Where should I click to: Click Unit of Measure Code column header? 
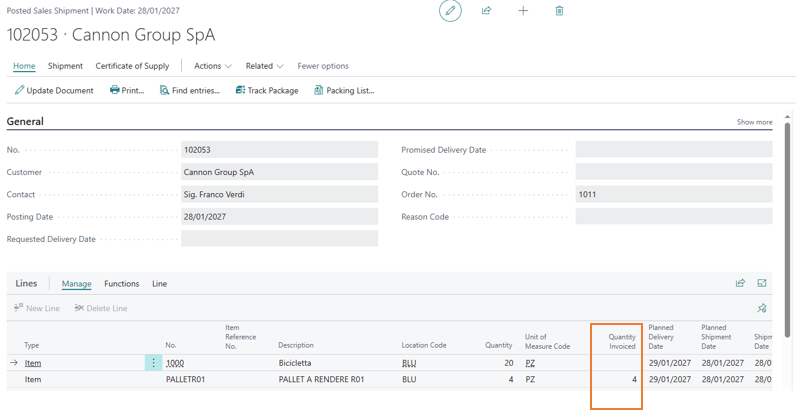tap(547, 341)
